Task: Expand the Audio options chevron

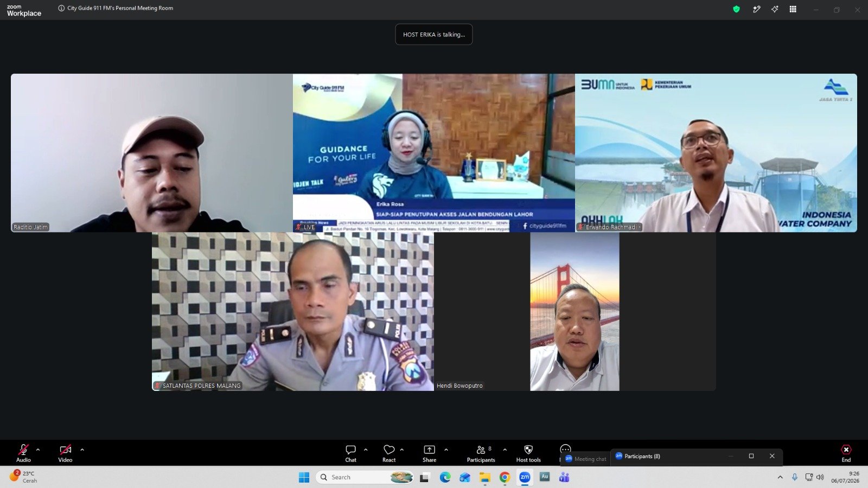Action: click(38, 450)
